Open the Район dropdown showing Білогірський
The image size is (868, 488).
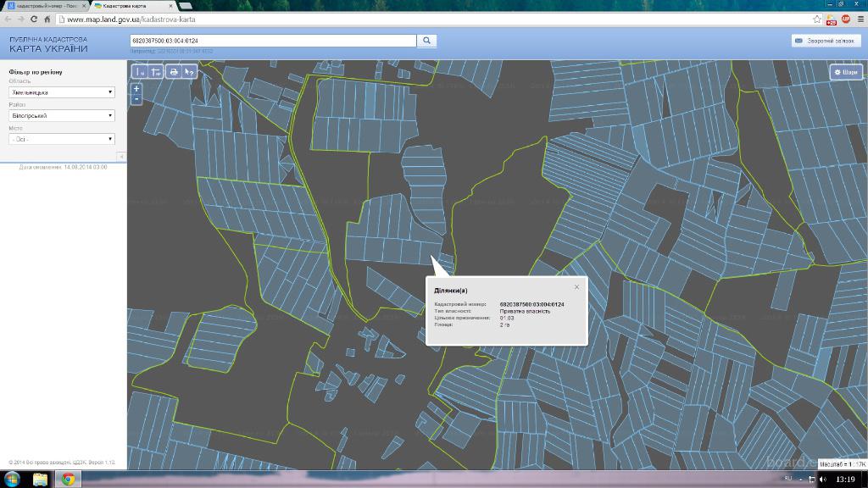61,115
